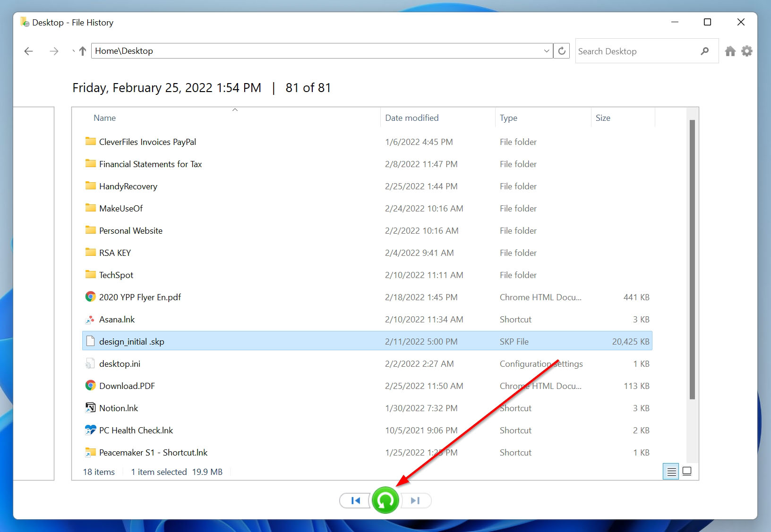Click the sort chevron above the Name column
The height and width of the screenshot is (532, 771).
point(235,109)
